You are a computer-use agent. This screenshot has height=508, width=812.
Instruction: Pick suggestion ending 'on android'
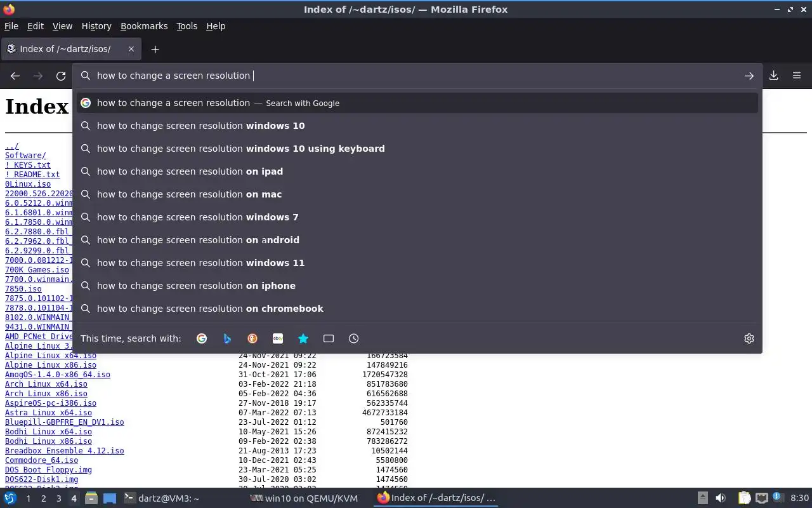[x=417, y=240]
